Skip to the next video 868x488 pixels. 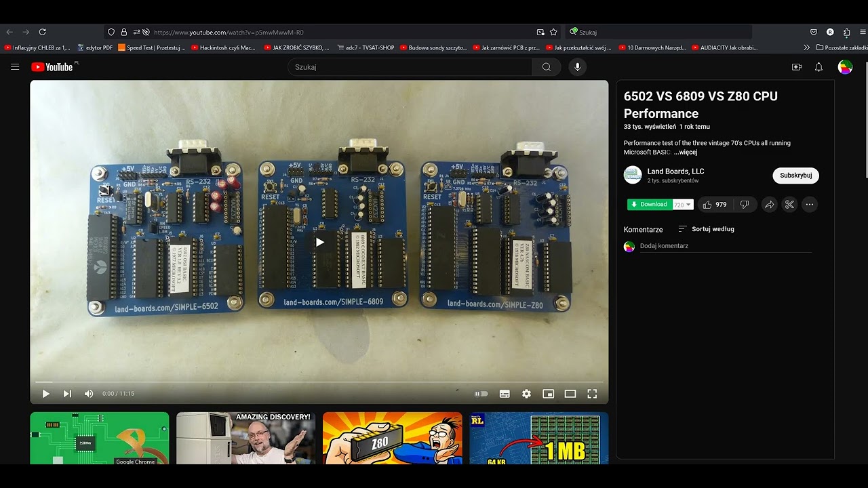pos(67,394)
